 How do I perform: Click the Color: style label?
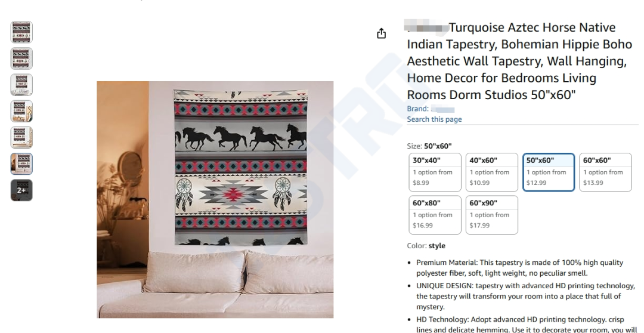[426, 246]
